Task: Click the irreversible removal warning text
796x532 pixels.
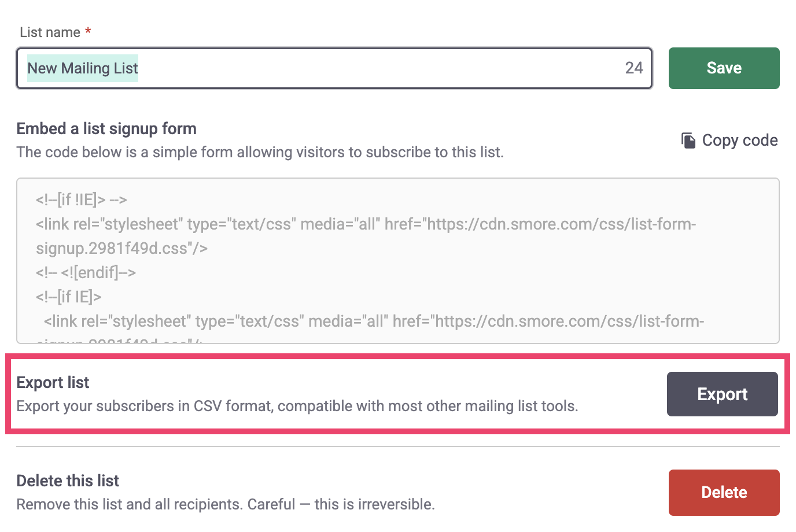Action: (x=225, y=505)
